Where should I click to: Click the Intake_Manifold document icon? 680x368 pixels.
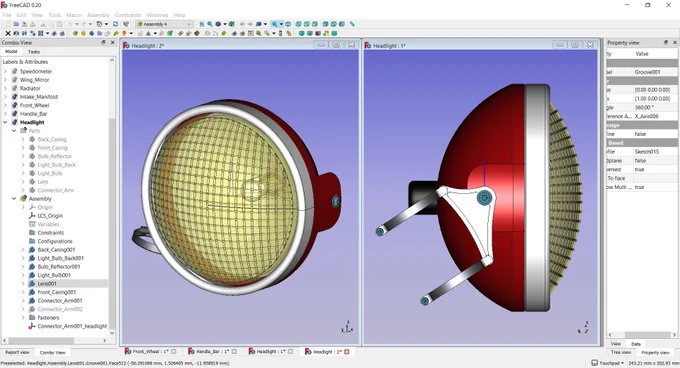pyautogui.click(x=15, y=97)
